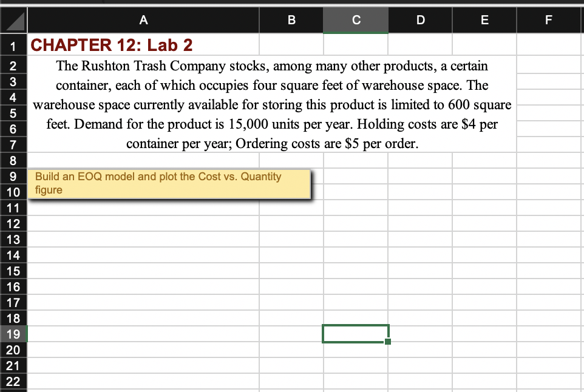
Task: Select column B header
Action: (291, 20)
